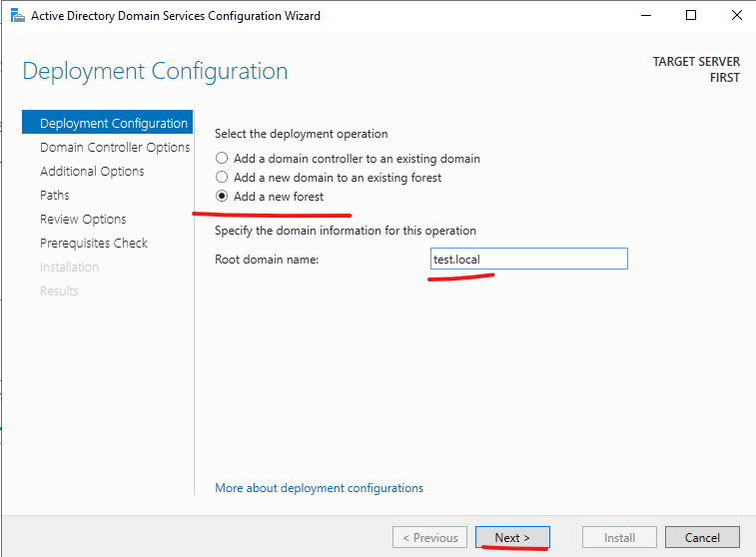The height and width of the screenshot is (557, 756).
Task: Click the Install button
Action: coord(619,537)
